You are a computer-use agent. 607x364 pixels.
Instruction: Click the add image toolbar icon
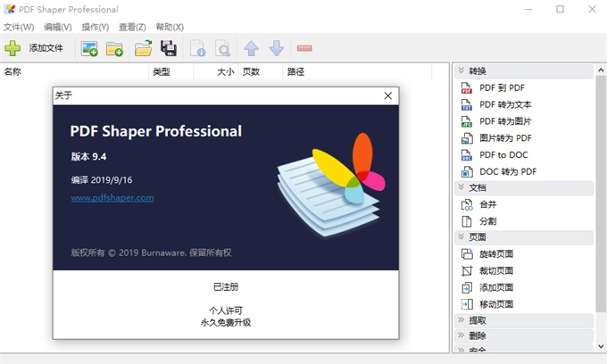click(x=89, y=48)
